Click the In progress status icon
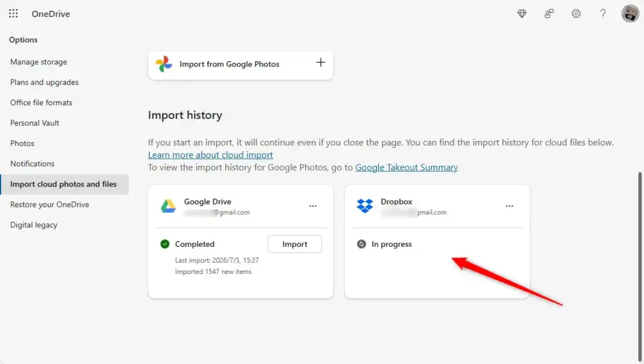 click(x=362, y=244)
